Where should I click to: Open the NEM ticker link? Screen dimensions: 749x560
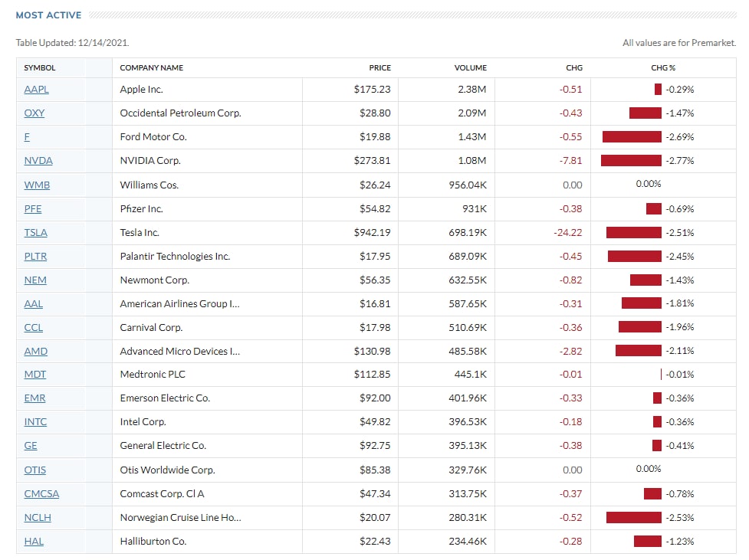click(x=35, y=280)
